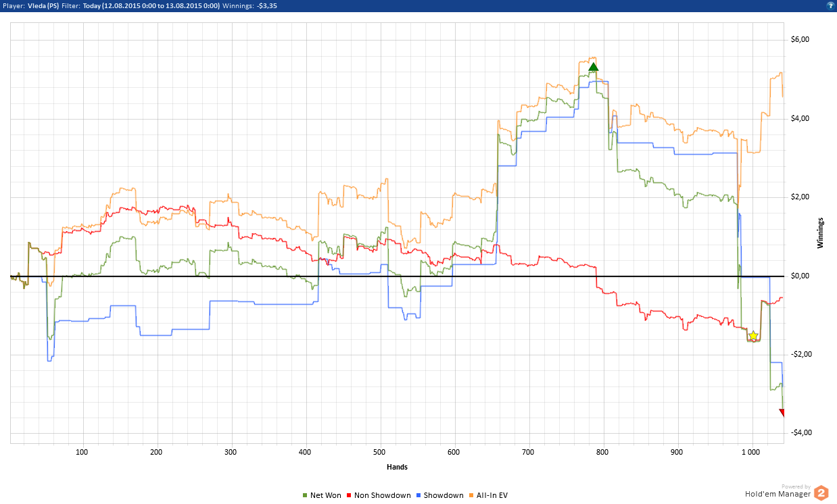The height and width of the screenshot is (504, 837).
Task: Click the 500 hands axis label
Action: click(x=379, y=452)
